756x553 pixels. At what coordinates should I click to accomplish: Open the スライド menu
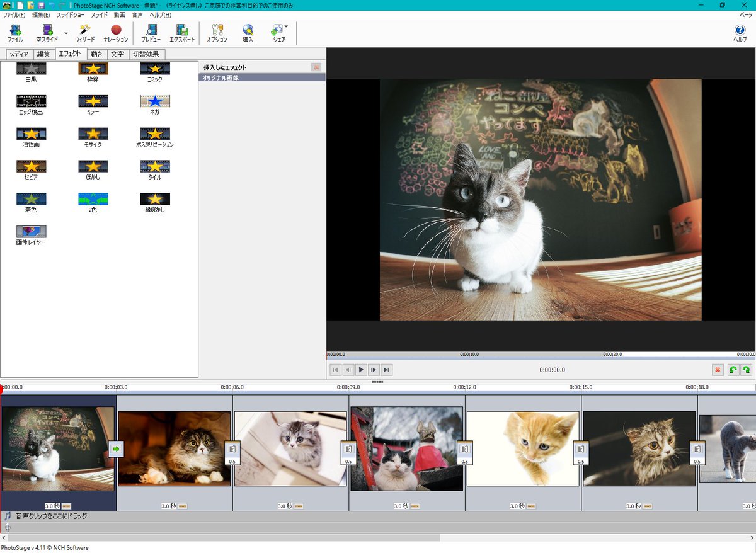pyautogui.click(x=99, y=14)
